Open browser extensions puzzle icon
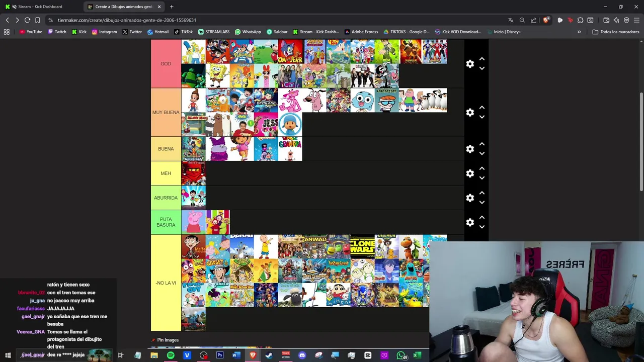 580,20
